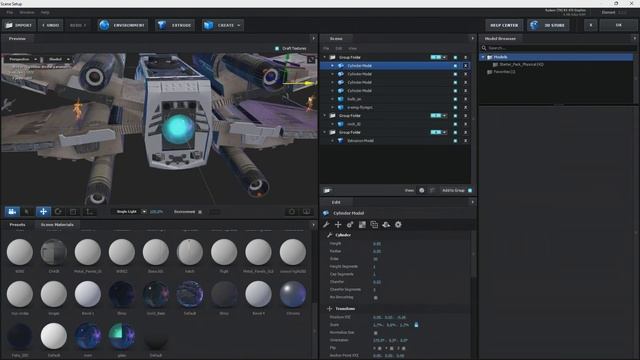This screenshot has height=360, width=640.
Task: Click the round View icon below Scene list
Action: (x=422, y=190)
